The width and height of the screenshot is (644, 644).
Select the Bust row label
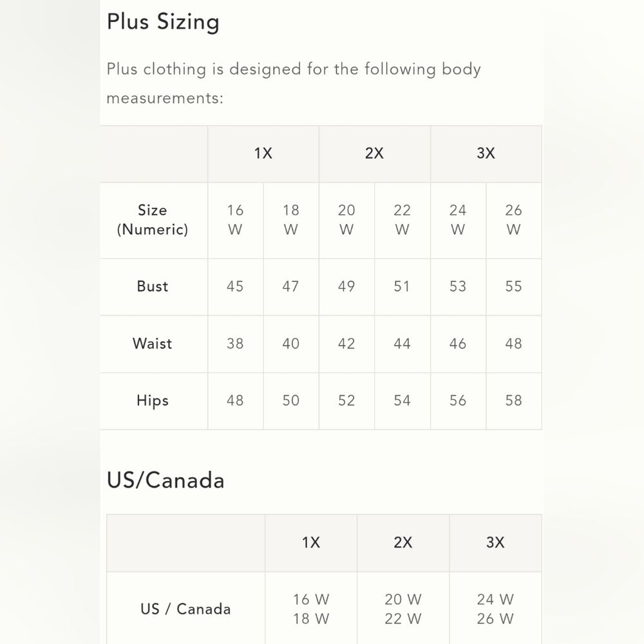point(153,287)
